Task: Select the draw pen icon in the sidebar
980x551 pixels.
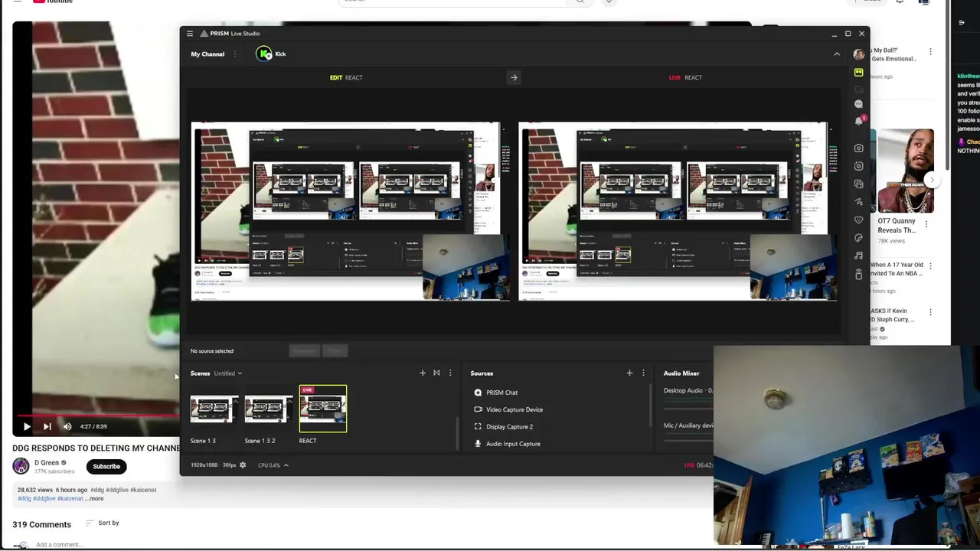Action: [x=858, y=202]
